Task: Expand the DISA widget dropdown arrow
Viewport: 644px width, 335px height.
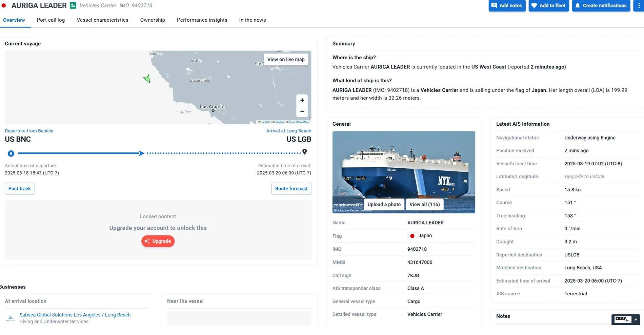Action: pos(636,319)
